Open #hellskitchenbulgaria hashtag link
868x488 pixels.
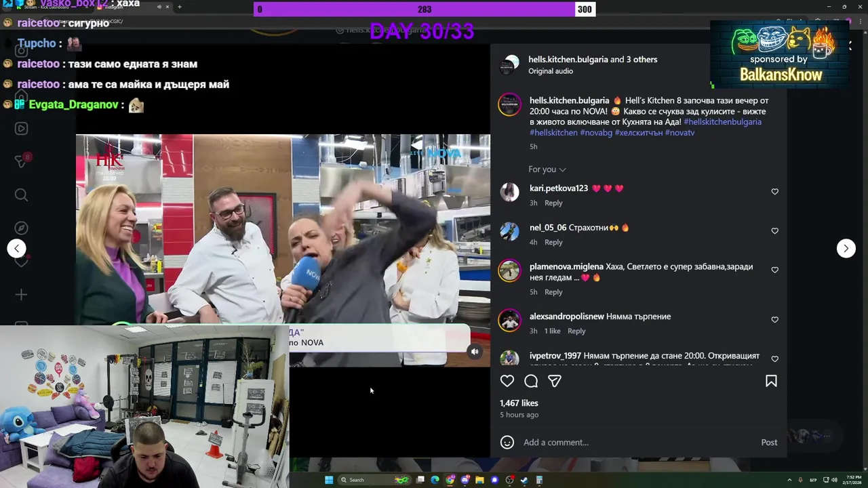pos(722,122)
